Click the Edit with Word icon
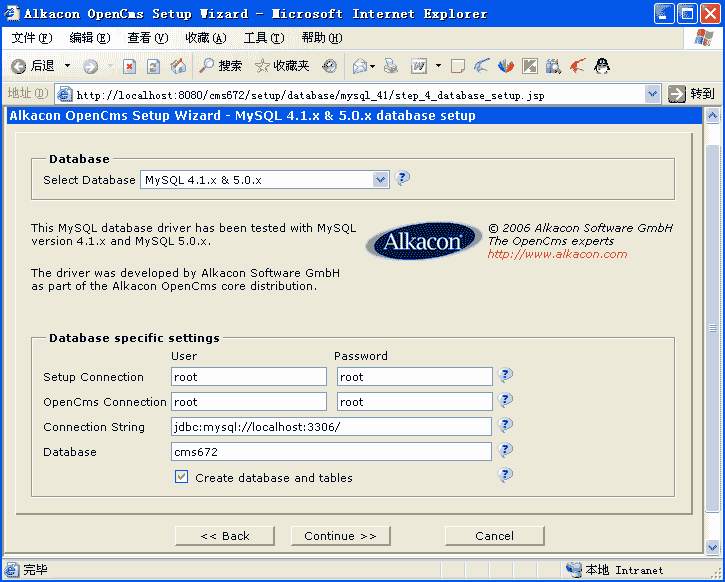The height and width of the screenshot is (582, 725). [419, 67]
